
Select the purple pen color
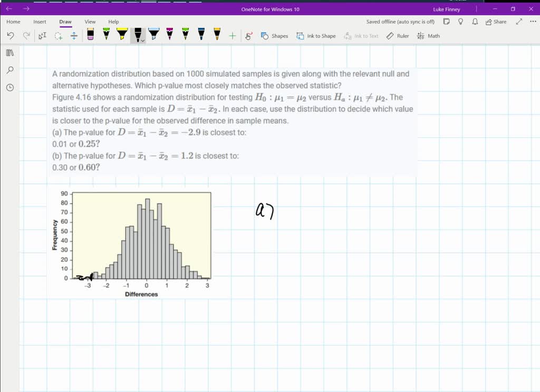point(169,35)
